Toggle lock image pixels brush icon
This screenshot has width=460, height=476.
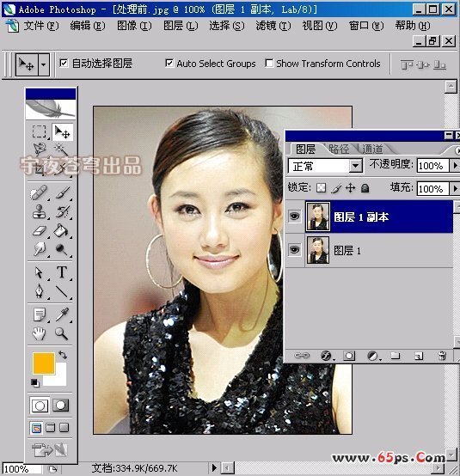(x=336, y=188)
